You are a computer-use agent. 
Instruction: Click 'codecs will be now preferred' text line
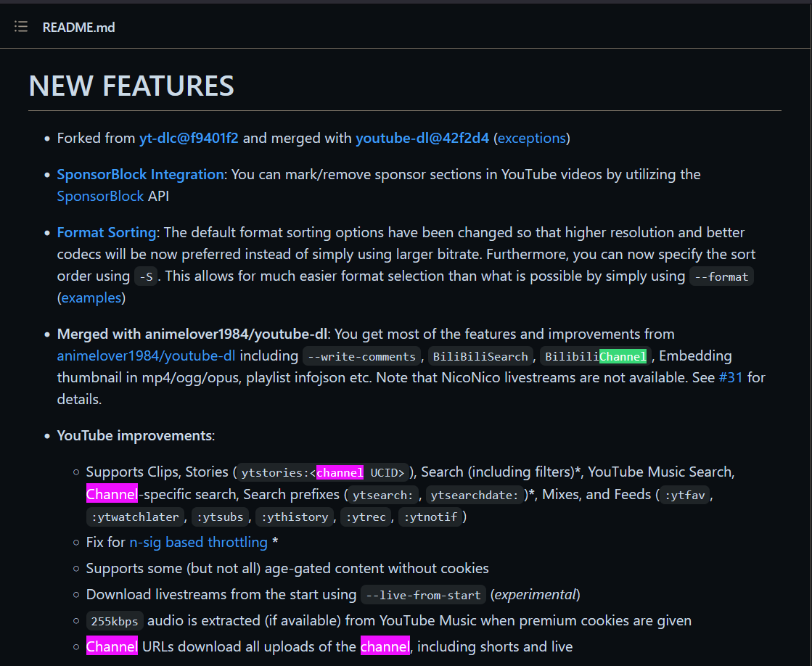(x=406, y=254)
